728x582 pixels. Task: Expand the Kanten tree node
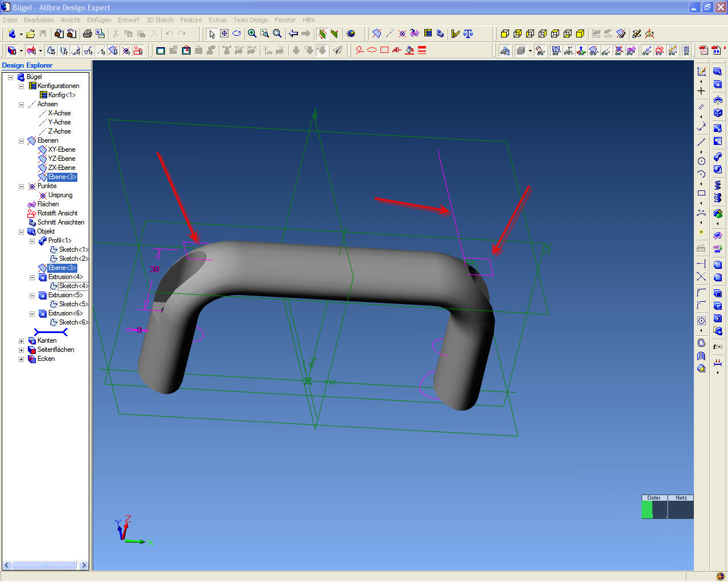21,340
